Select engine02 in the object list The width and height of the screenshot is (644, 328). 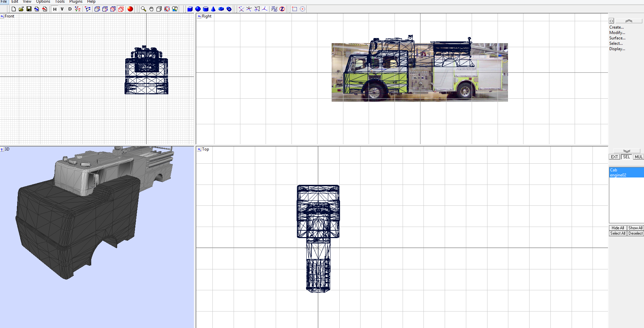pyautogui.click(x=618, y=175)
